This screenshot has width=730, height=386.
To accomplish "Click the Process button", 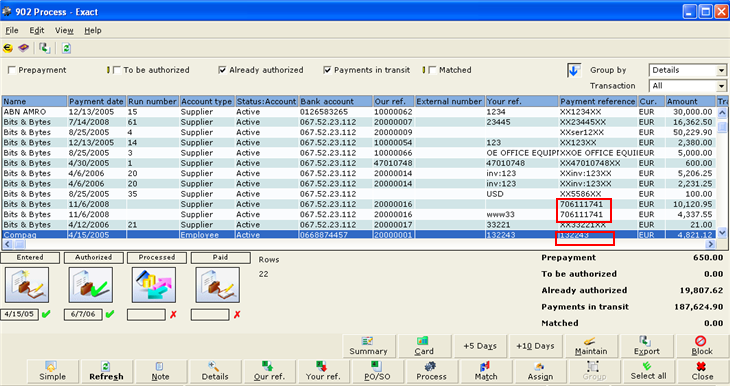I will pos(431,371).
